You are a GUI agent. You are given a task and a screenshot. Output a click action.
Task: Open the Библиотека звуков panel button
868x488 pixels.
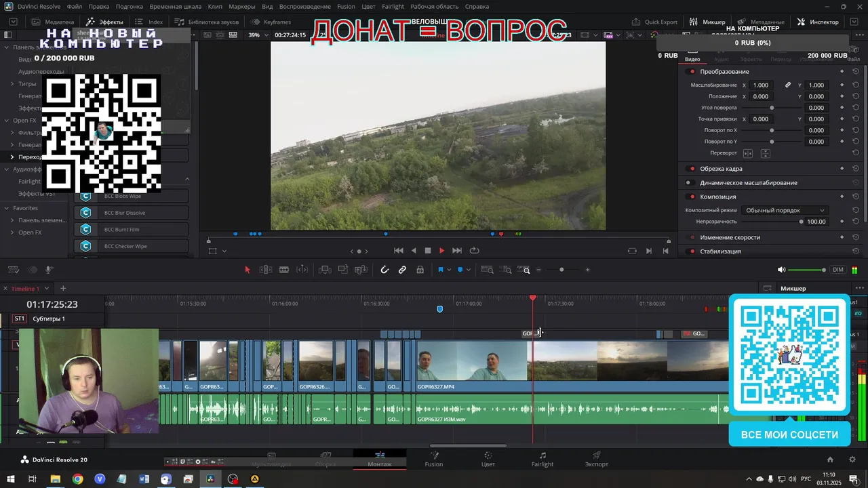(207, 22)
